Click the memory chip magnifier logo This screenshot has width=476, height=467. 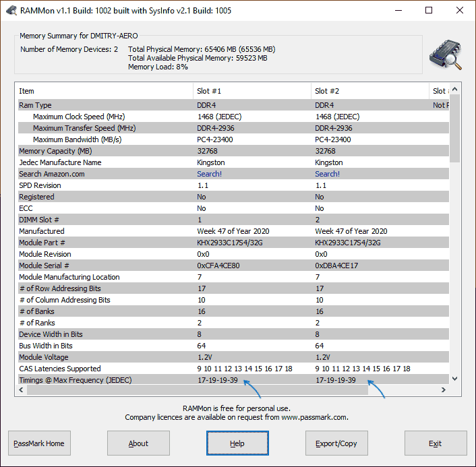tap(446, 55)
